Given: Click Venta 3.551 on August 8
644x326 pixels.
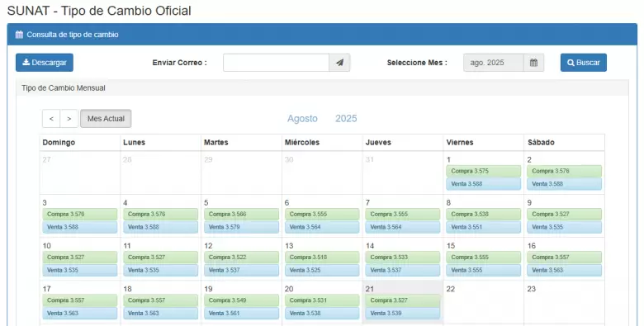Looking at the screenshot, I should point(483,227).
